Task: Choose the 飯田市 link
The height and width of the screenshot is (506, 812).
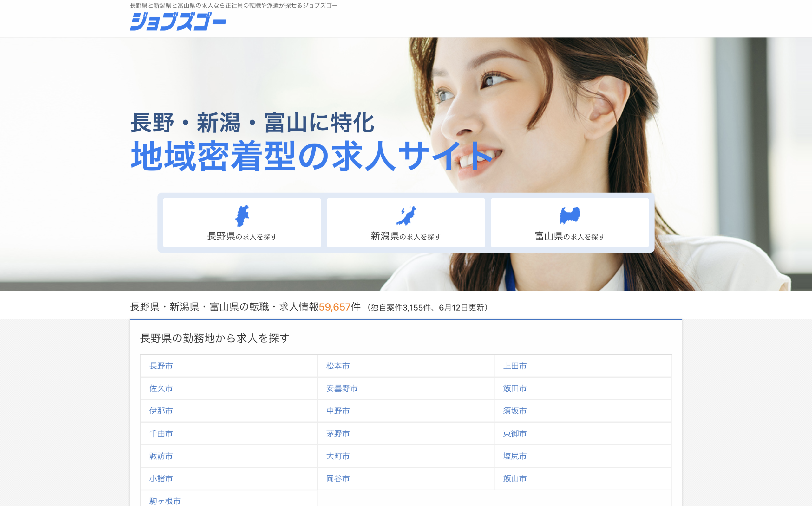Action: pyautogui.click(x=514, y=388)
